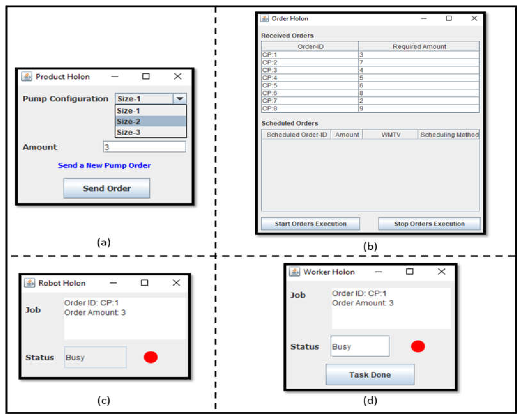This screenshot has height=420, width=524.
Task: Maximize the Order Holon window
Action: (449, 18)
